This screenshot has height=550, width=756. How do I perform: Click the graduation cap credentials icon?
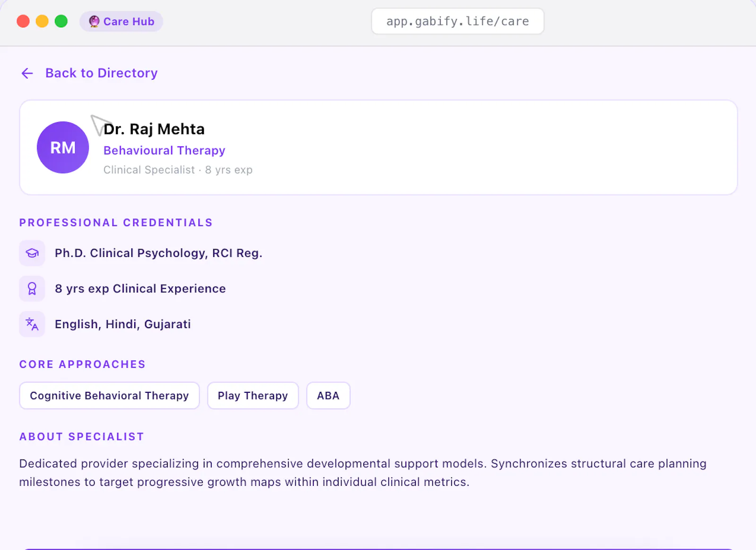(32, 253)
